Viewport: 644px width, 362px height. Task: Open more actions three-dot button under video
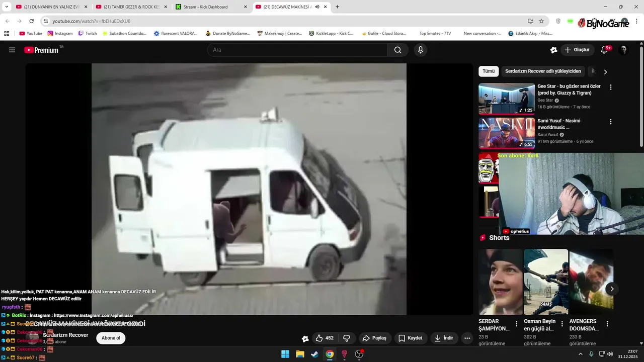(467, 338)
